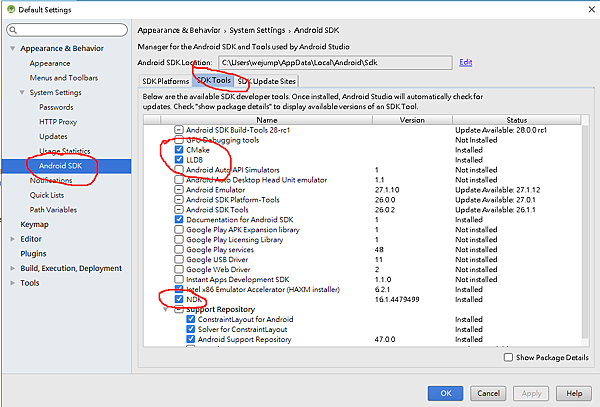
Task: Collapse the System Settings tree node
Action: (x=21, y=92)
